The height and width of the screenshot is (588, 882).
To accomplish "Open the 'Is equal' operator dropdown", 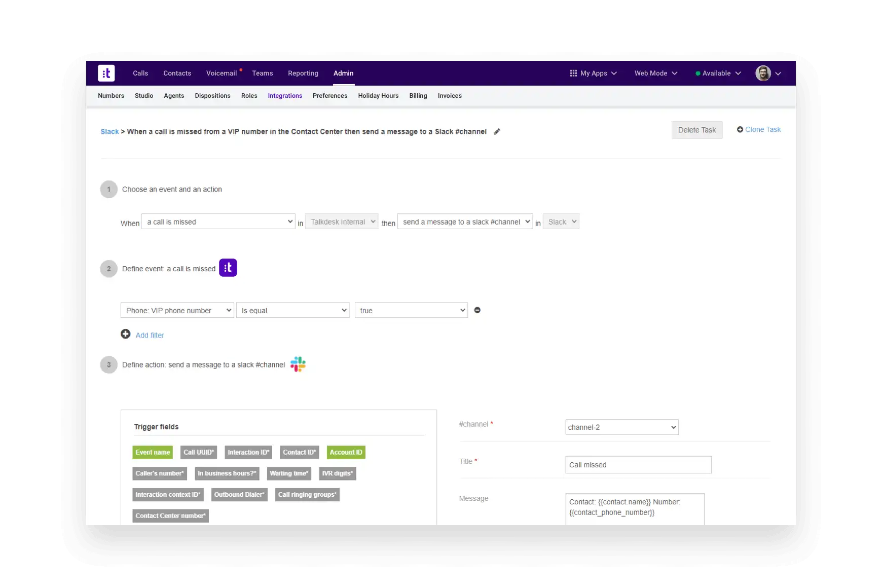I will pos(293,310).
